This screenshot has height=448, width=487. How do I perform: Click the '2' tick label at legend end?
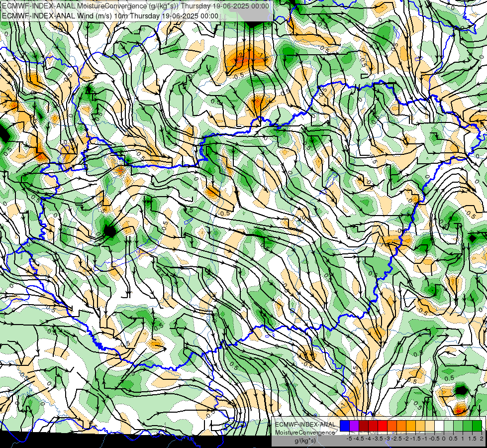(482, 439)
